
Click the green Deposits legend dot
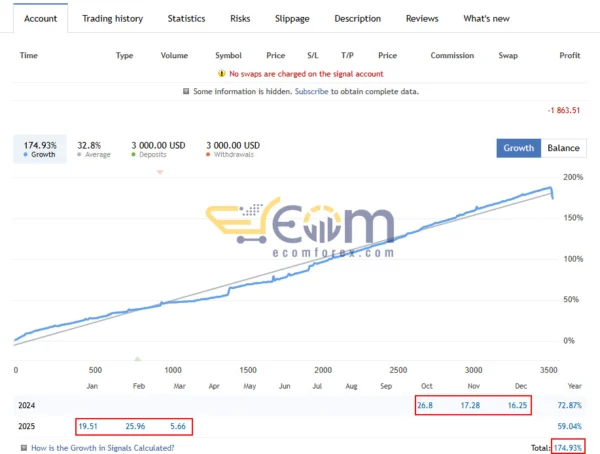coord(134,156)
